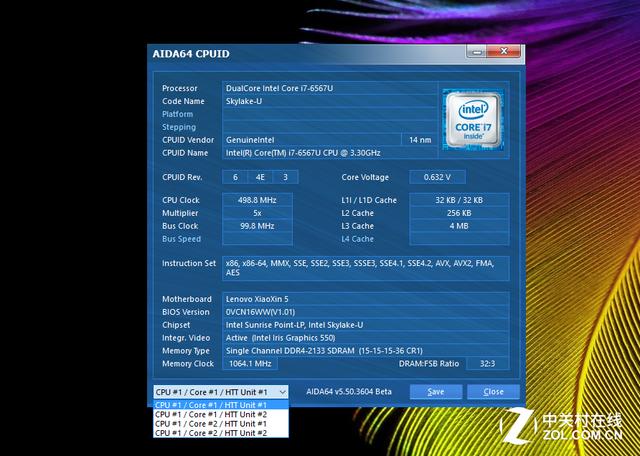Viewport: 640px width, 456px height.
Task: Select CPU #1 / Core #2 / HTT Unit #2
Action: pos(221,433)
